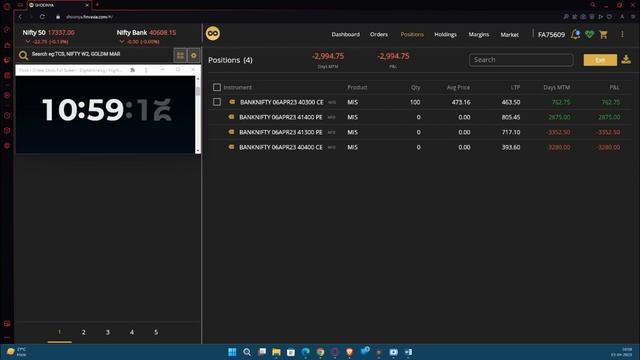Go back in the browser
The height and width of the screenshot is (360, 640).
[x=20, y=17]
